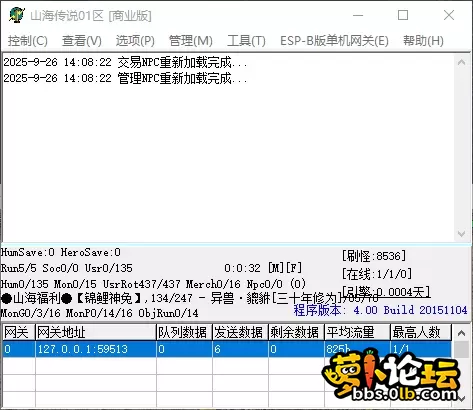Click the log panel scroll up arrow
This screenshot has height=410, width=473.
462,62
